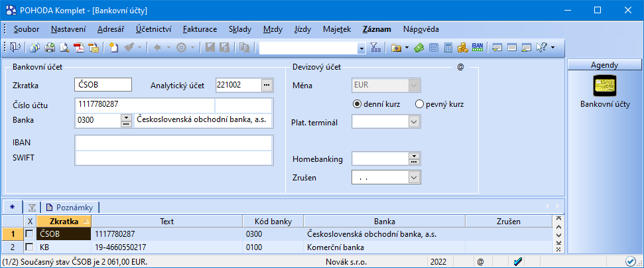644x268 pixels.
Task: Open Bankovní účty agenda icon
Action: [605, 85]
